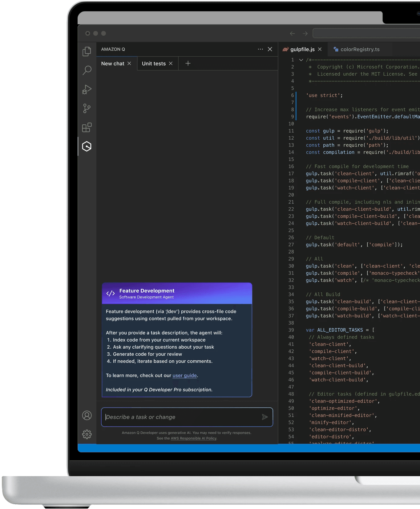This screenshot has height=509, width=420.
Task: Add a new chat tab with plus
Action: 188,63
